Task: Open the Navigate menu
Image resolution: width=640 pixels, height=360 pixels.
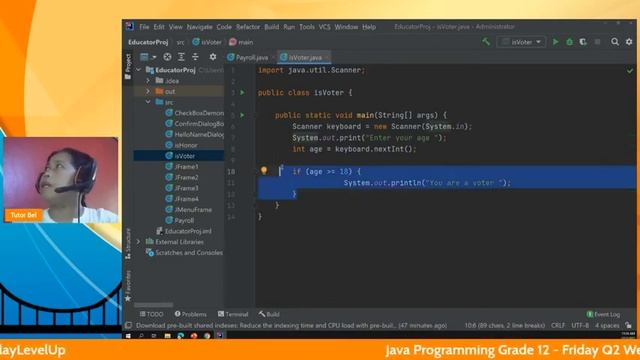Action: click(x=199, y=27)
